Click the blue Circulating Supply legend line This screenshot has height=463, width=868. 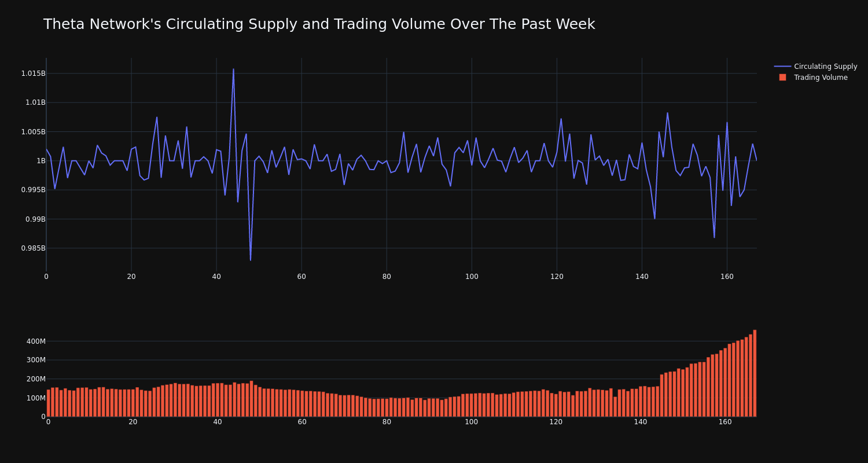(x=782, y=67)
